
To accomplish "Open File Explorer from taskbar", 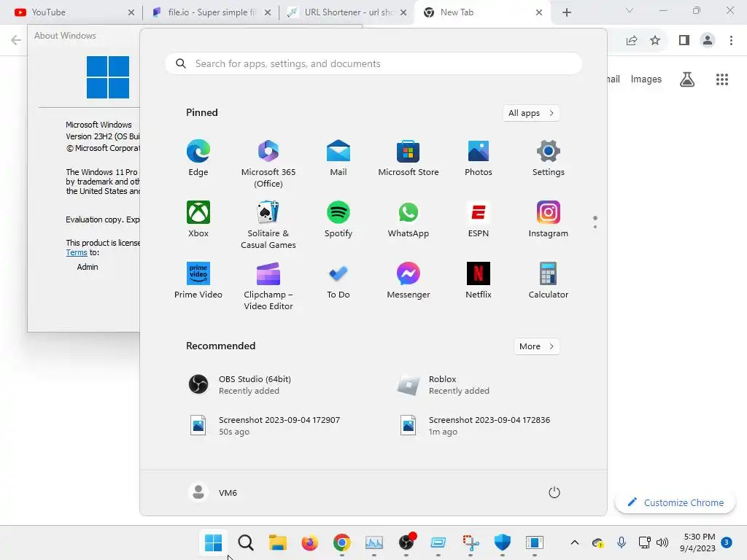I will tap(277, 542).
